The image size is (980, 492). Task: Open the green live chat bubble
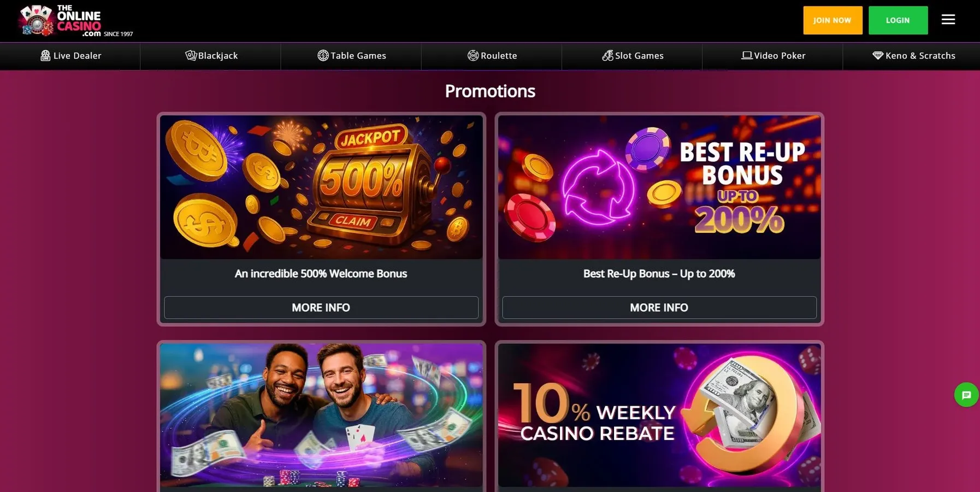966,395
